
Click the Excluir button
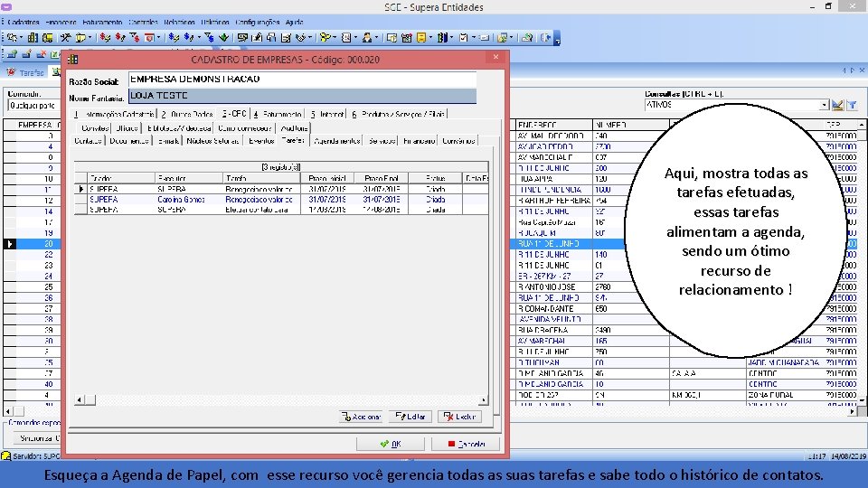(459, 417)
